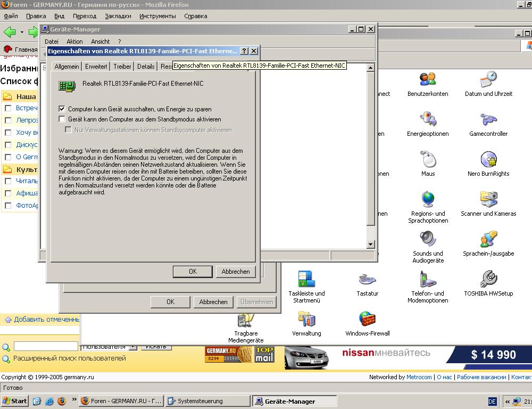
Task: Enable 'Gerät kann den Computer aus dem Standbymodus aktivieren'
Action: [62, 119]
